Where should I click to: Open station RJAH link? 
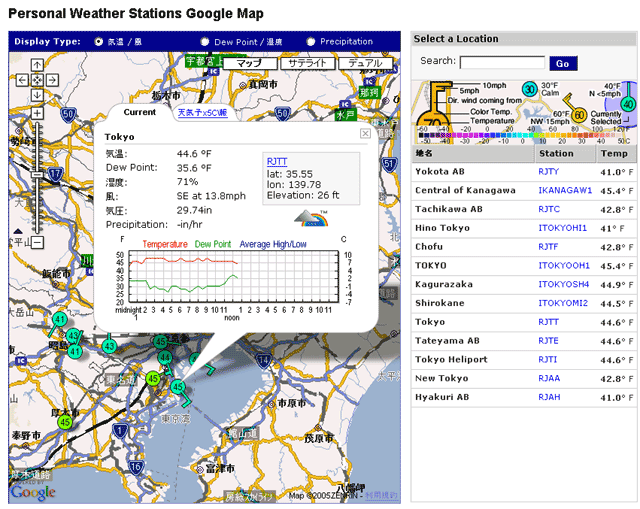tap(549, 397)
